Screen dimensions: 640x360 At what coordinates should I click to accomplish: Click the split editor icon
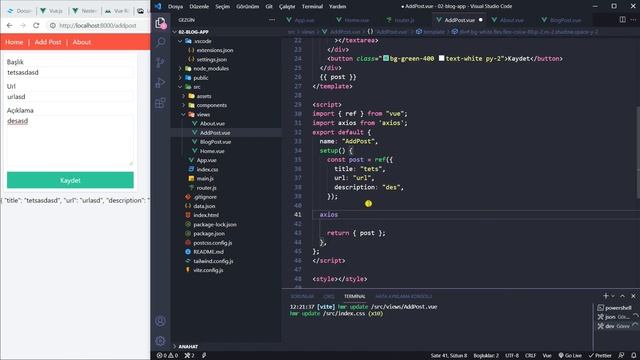(x=622, y=20)
